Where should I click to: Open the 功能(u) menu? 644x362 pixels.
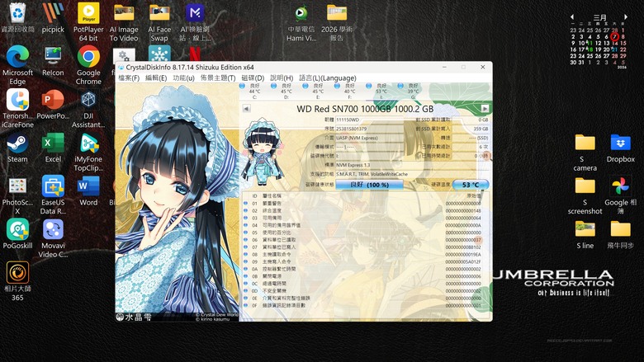tap(183, 78)
